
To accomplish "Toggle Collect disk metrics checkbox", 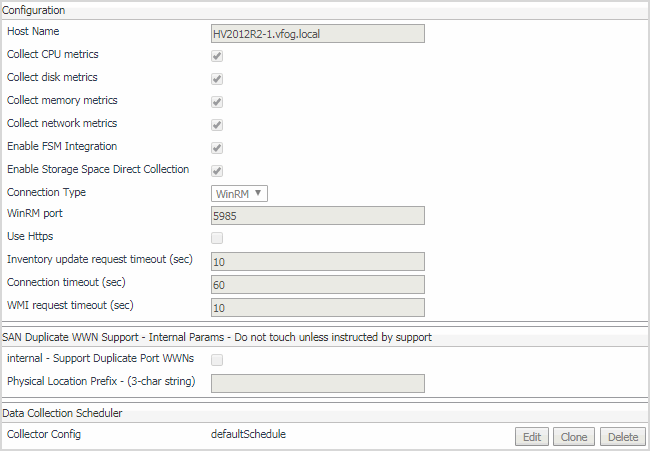I will [x=217, y=79].
